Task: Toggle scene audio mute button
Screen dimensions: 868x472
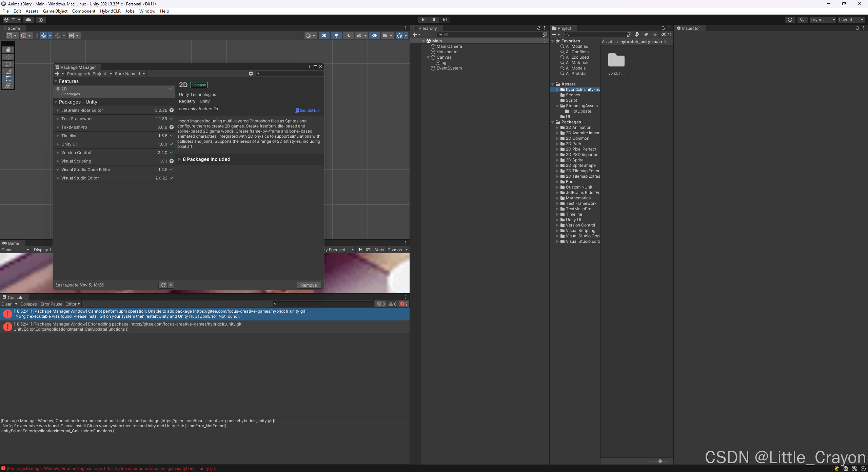Action: pyautogui.click(x=348, y=35)
